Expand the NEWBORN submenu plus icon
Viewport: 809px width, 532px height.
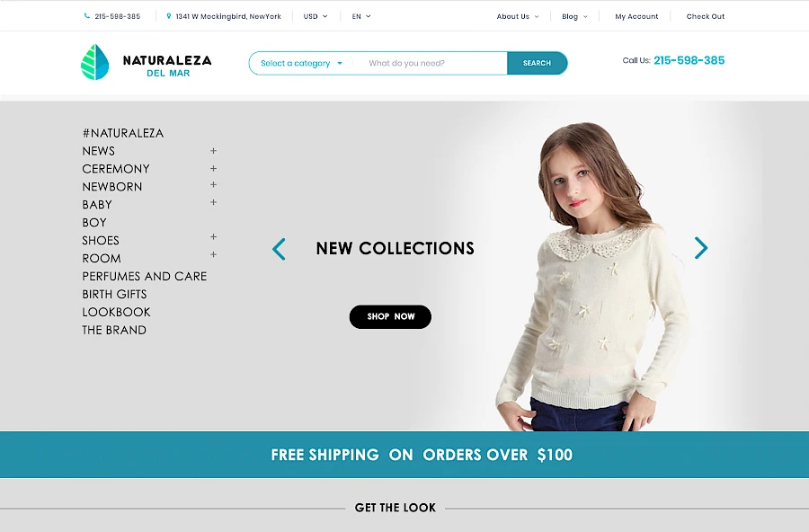(213, 184)
